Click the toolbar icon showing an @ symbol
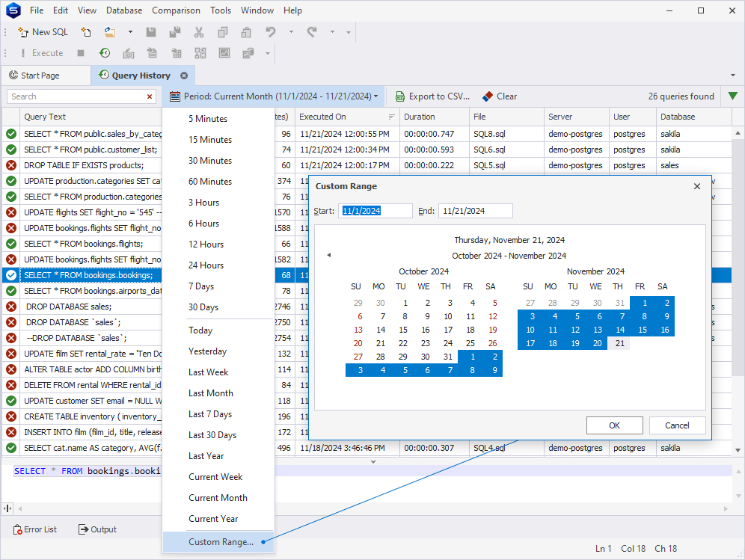Viewport: 745px width, 560px height. pyautogui.click(x=129, y=53)
